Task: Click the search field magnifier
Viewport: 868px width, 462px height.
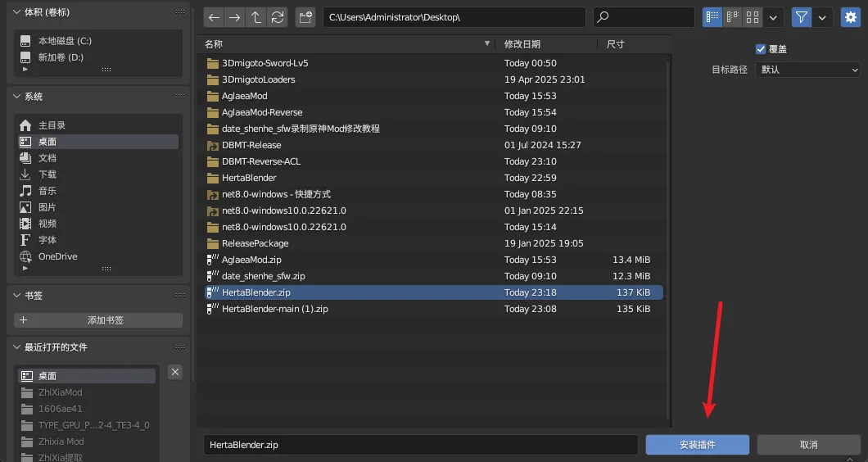Action: point(604,17)
